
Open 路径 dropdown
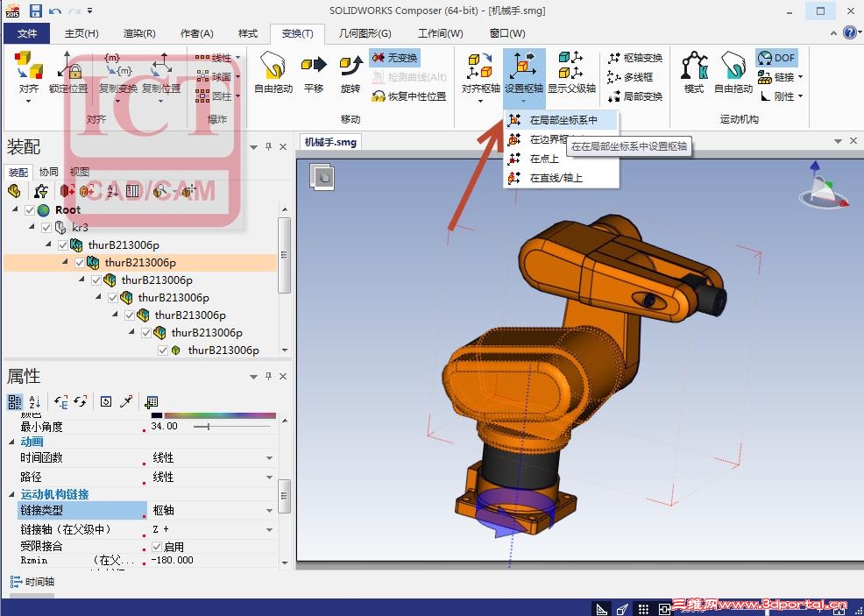click(269, 478)
